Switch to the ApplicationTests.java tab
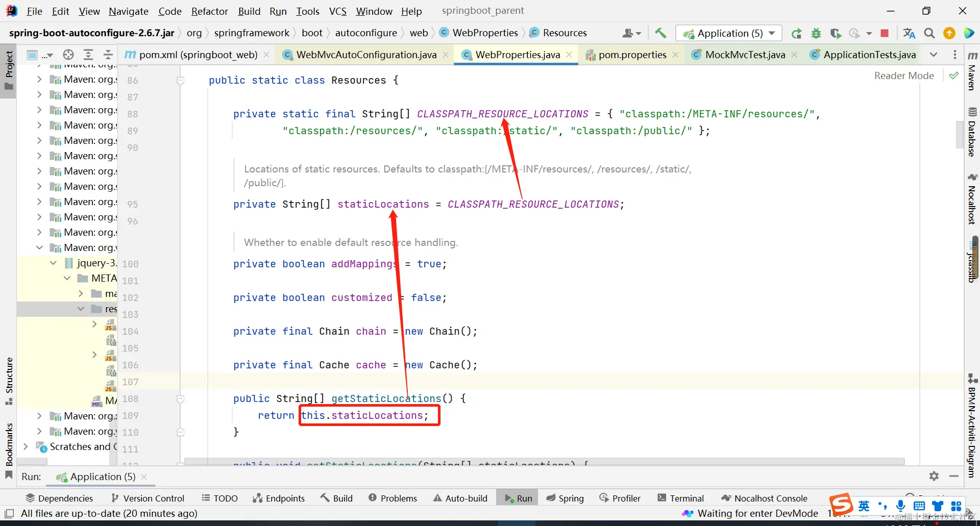Viewport: 980px width, 526px height. [864, 55]
